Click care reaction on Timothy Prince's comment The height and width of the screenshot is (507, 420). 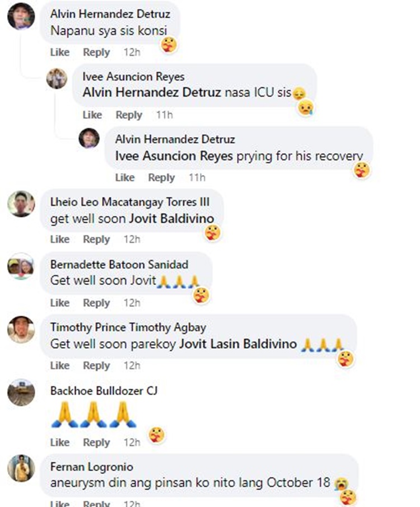346,359
